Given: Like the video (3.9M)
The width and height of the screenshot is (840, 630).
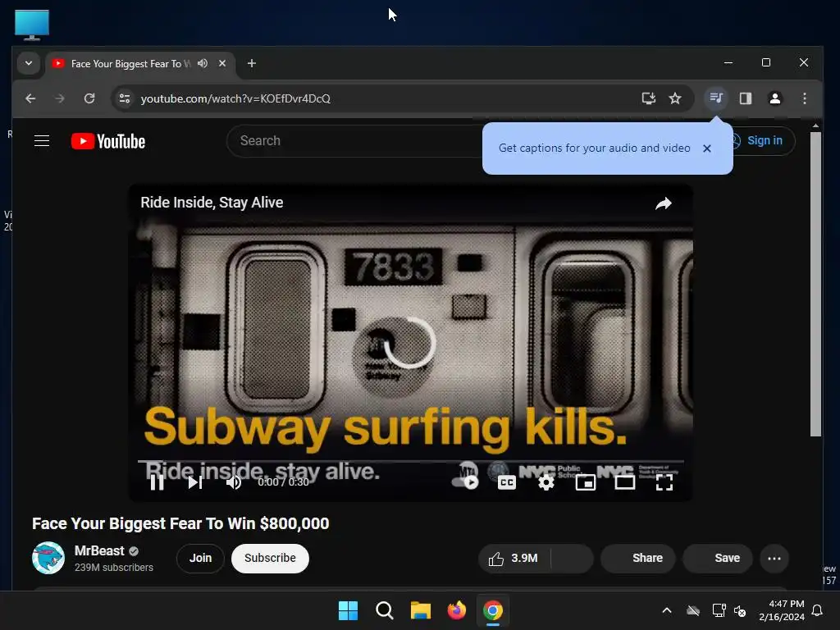Looking at the screenshot, I should tap(514, 558).
